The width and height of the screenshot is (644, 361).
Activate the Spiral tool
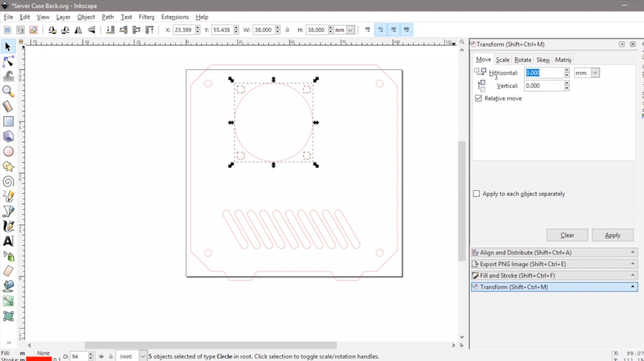click(x=8, y=182)
